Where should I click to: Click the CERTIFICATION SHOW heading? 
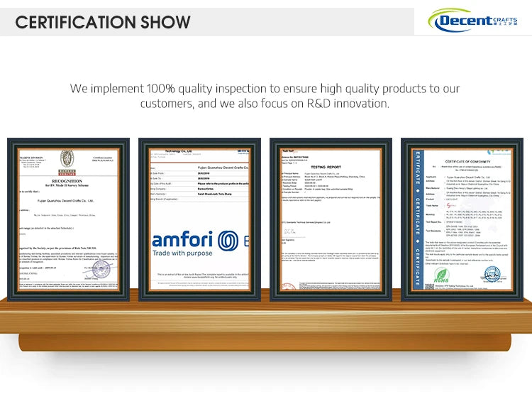coord(103,21)
